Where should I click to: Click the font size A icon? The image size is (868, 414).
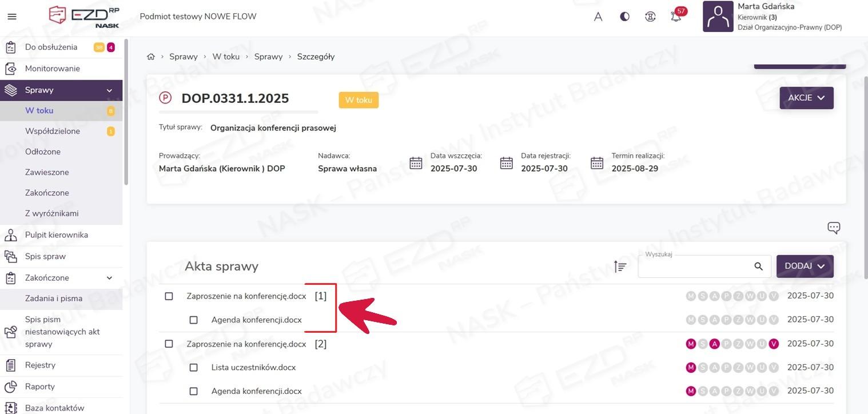pyautogui.click(x=598, y=17)
